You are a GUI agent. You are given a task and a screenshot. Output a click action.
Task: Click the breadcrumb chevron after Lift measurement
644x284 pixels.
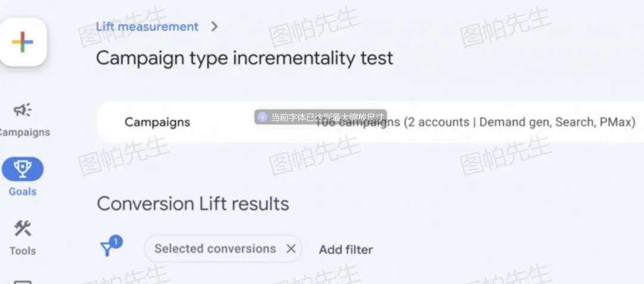(215, 27)
